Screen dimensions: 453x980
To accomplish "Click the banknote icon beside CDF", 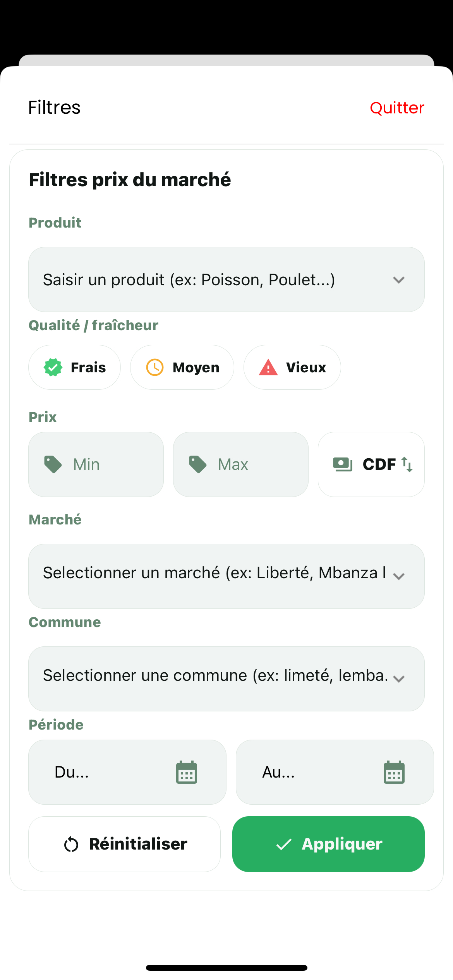I will click(x=343, y=464).
